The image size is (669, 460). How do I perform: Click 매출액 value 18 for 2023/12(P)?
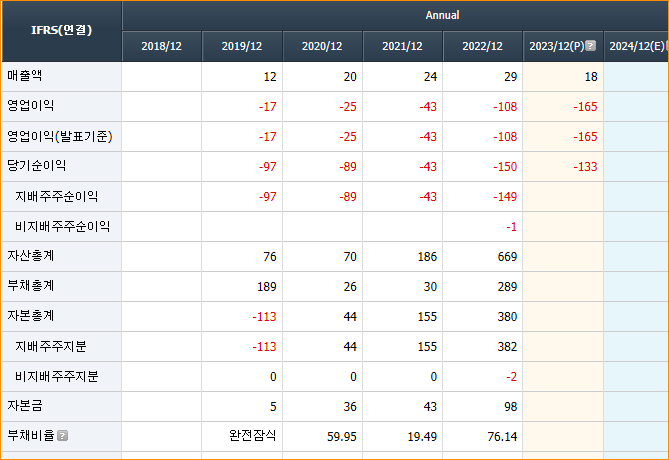[591, 77]
